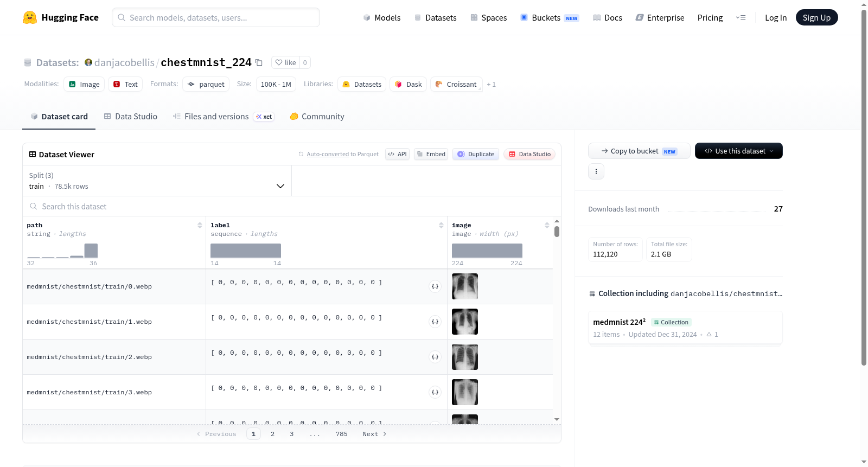Click the Dask library tag
The image size is (868, 467).
(x=408, y=84)
